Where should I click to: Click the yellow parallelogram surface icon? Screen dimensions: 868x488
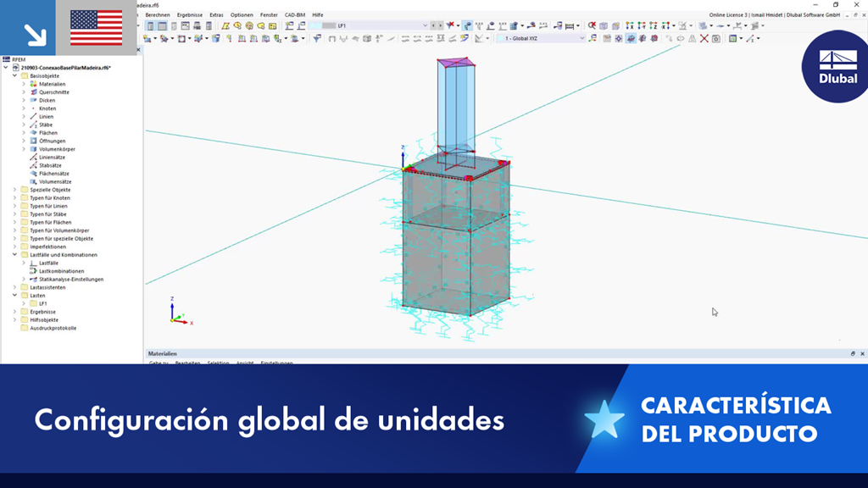(225, 25)
